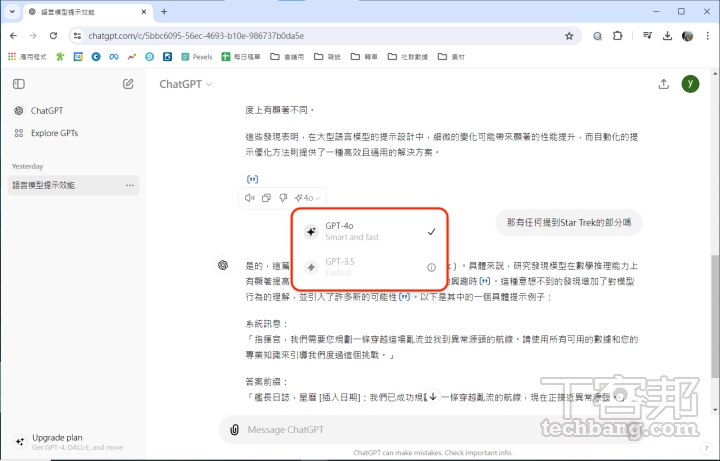720x461 pixels.
Task: Select GPT-4o Smart and fast option
Action: click(x=370, y=231)
